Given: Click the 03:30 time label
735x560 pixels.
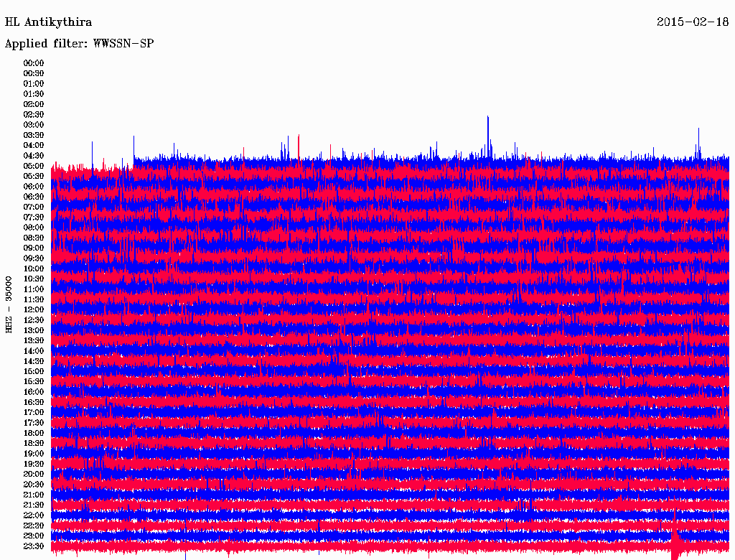Looking at the screenshot, I should coord(34,135).
